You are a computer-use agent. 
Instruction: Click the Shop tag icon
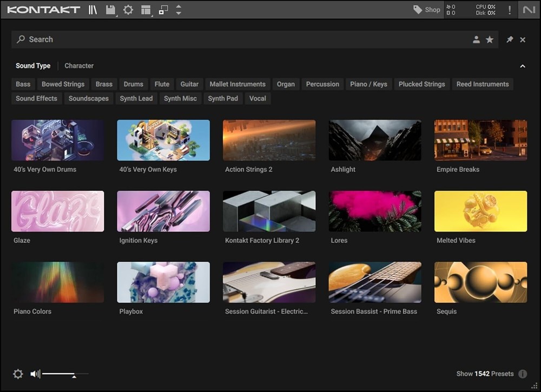[418, 10]
